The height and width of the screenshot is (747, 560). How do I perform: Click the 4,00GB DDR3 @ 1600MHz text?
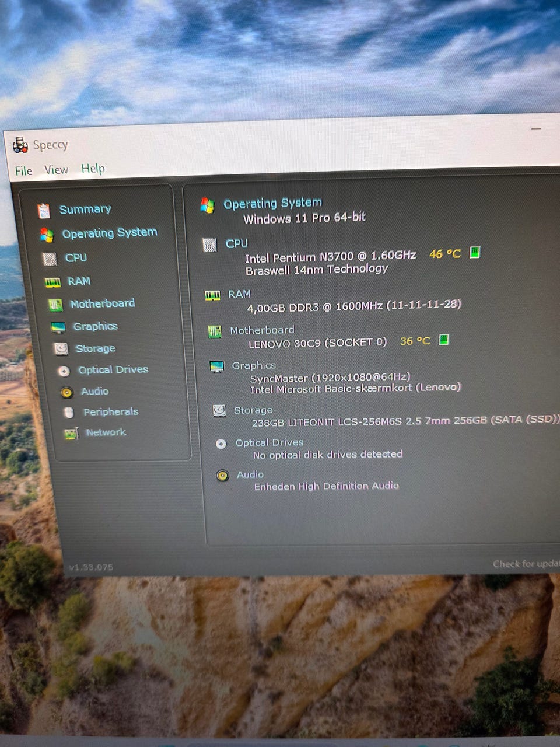[354, 306]
